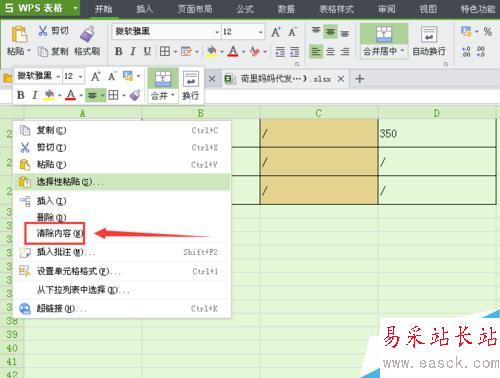Open mini toolbar Merge dropdown arrow
500x378 pixels.
(173, 95)
